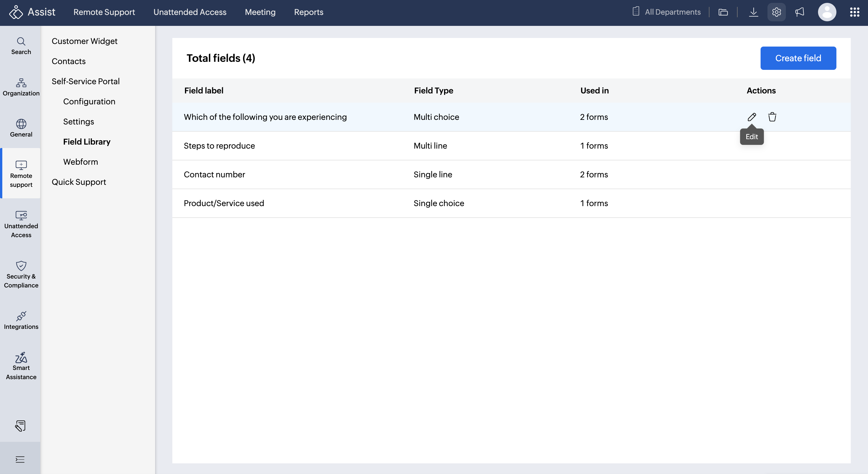The image size is (868, 474).
Task: Open the Integrations section
Action: coord(21,320)
